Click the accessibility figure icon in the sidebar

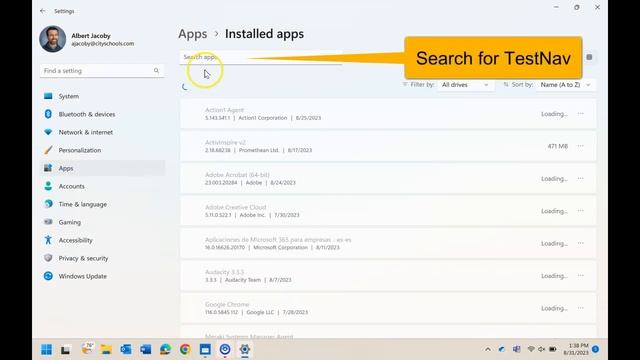click(x=48, y=240)
